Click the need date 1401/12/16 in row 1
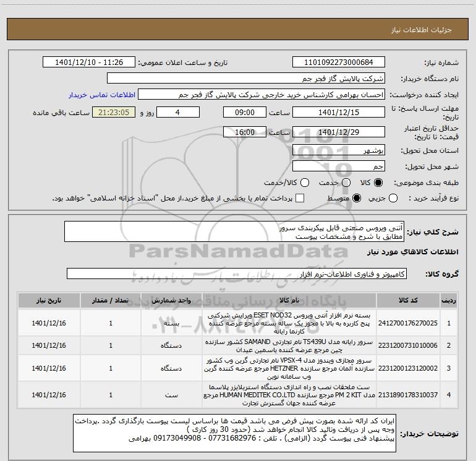Viewport: 476px width, 461px height. [x=49, y=324]
